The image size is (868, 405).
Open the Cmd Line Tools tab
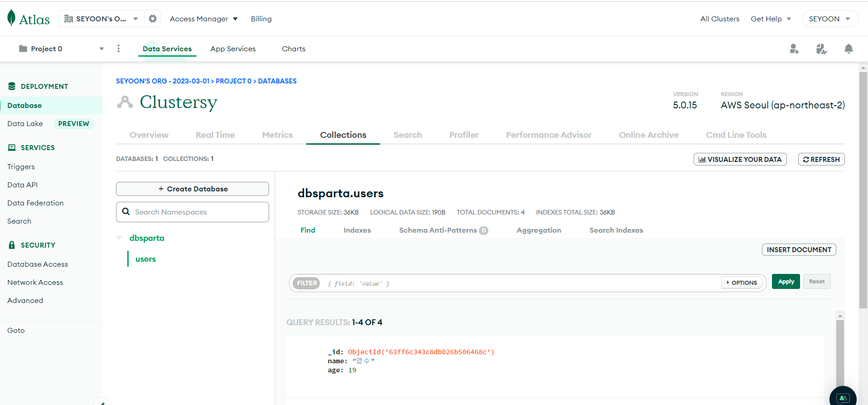[736, 135]
